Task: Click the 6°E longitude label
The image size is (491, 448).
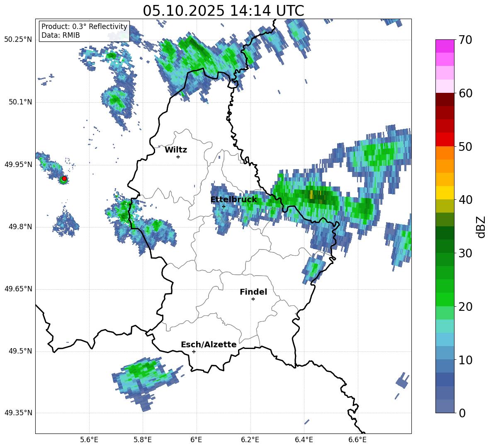Action: pyautogui.click(x=196, y=440)
